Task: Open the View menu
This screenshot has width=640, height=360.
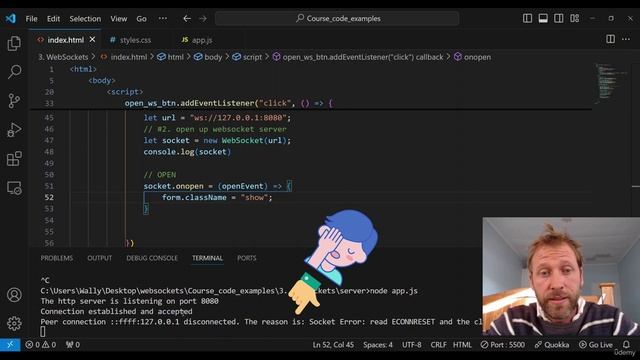Action: (118, 19)
